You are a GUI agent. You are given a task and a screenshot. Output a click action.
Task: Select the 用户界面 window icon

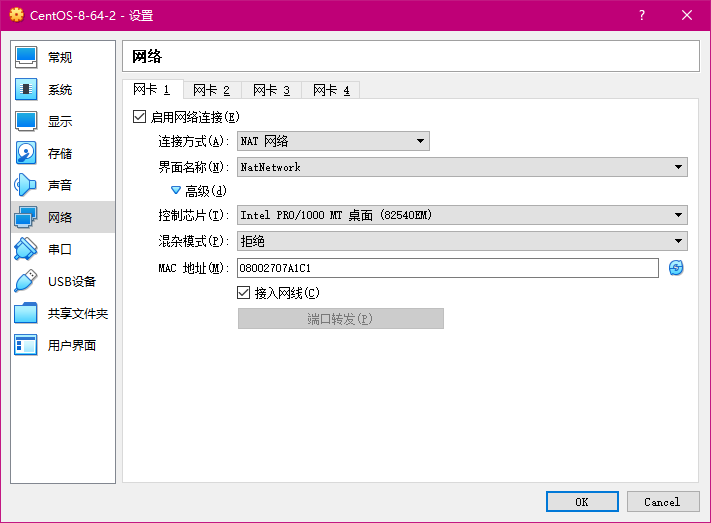pyautogui.click(x=26, y=345)
